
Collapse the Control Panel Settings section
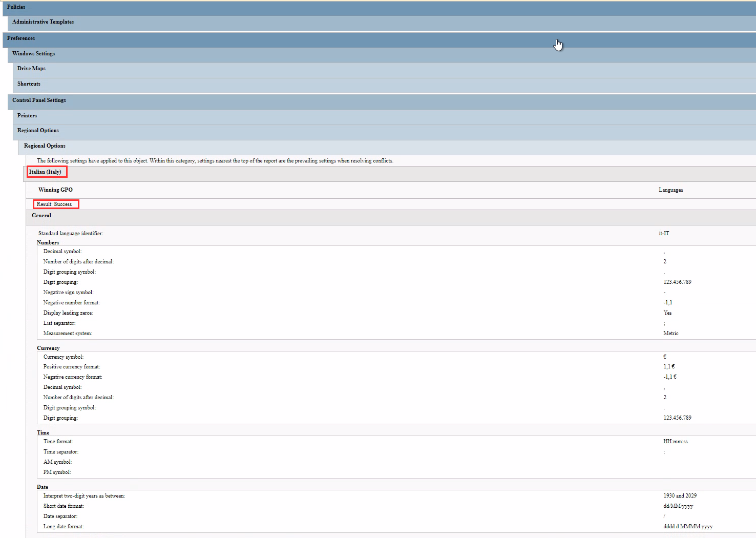pyautogui.click(x=382, y=101)
